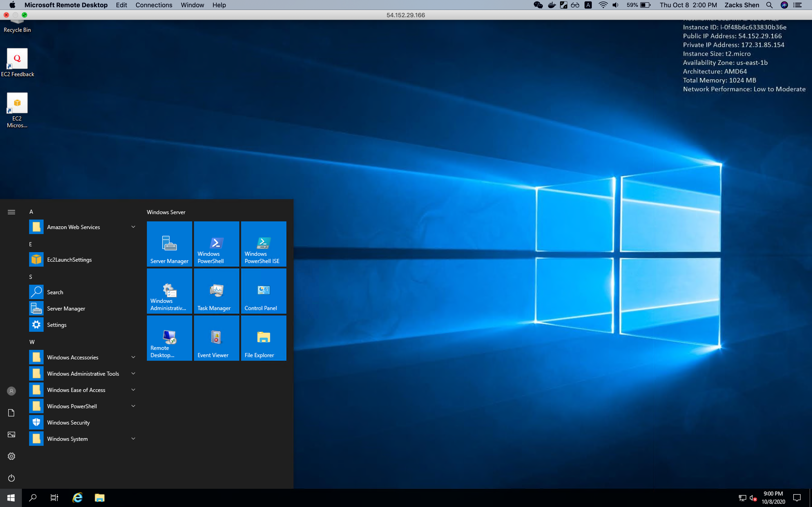Screen dimensions: 812x507
Task: Open the Control Panel tile
Action: coord(263,291)
